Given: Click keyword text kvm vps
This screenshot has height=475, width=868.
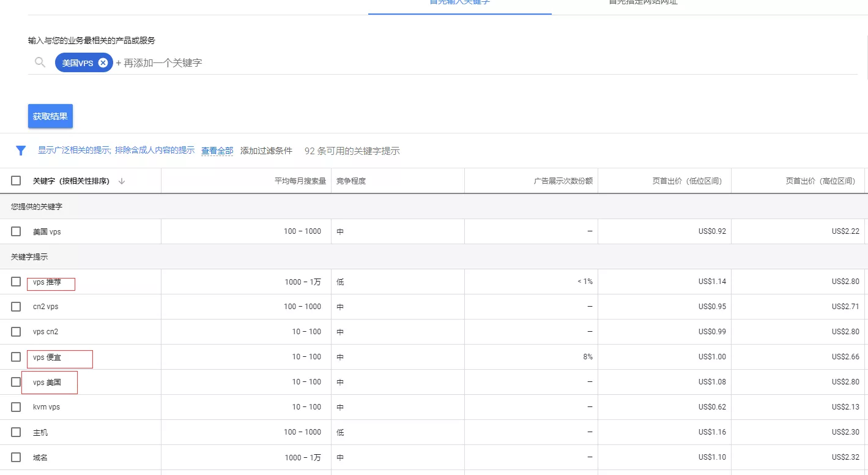Looking at the screenshot, I should coord(46,407).
